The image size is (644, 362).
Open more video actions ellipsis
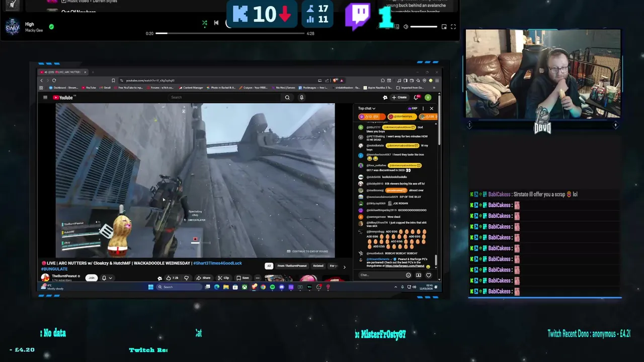point(257,278)
